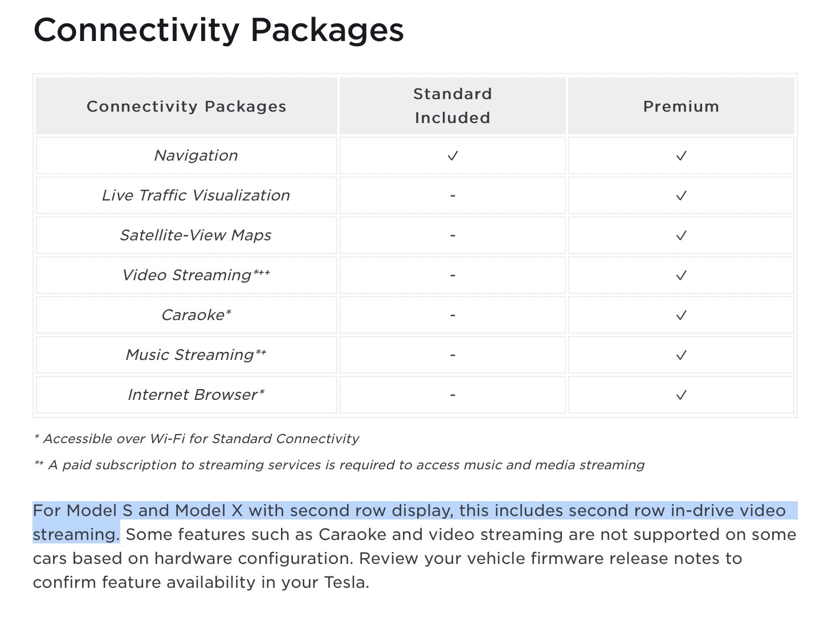This screenshot has height=622, width=840.
Task: Click the Internet Browser row label
Action: [196, 395]
